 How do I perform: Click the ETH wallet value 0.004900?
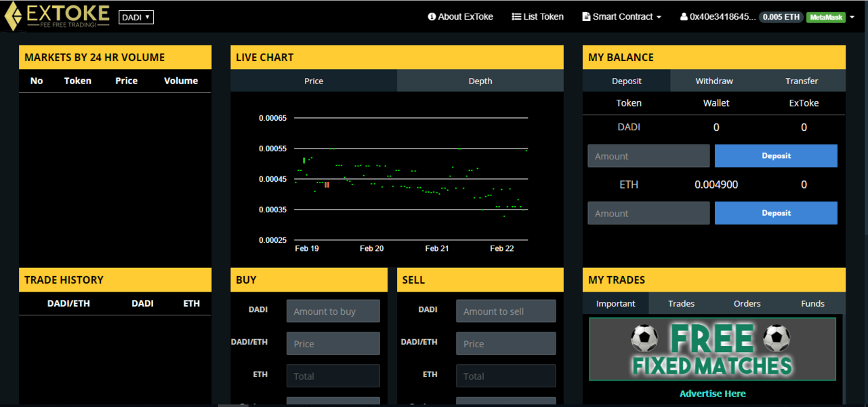click(x=716, y=185)
